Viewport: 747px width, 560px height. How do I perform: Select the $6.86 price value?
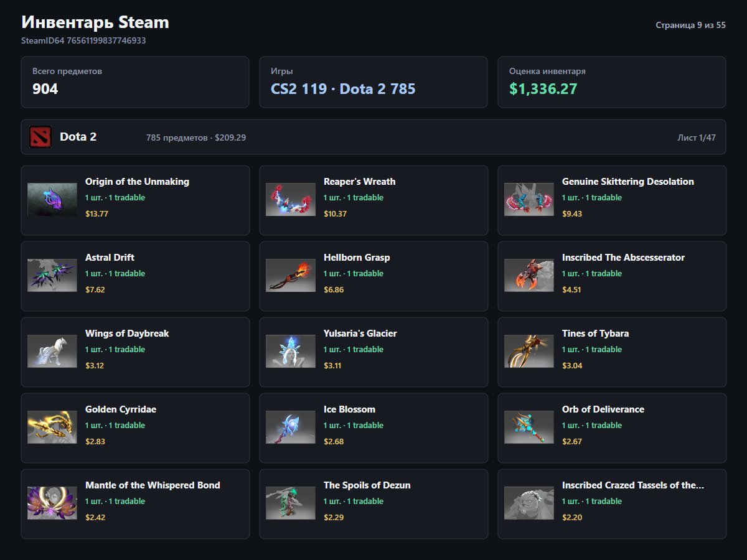[334, 289]
